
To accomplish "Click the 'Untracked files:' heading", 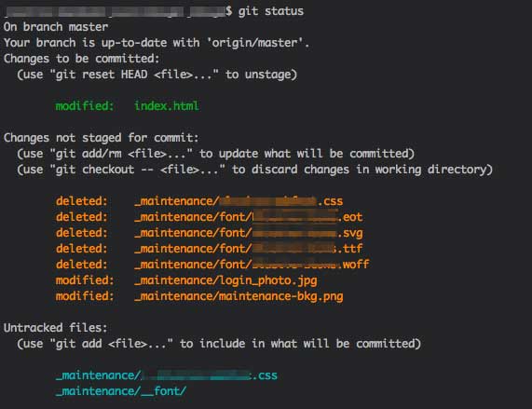I will coord(55,328).
